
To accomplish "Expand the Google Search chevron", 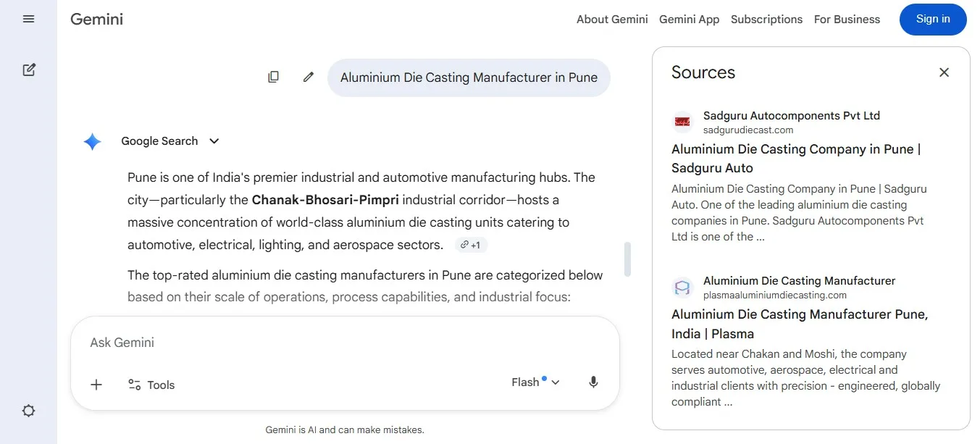I will click(x=214, y=141).
